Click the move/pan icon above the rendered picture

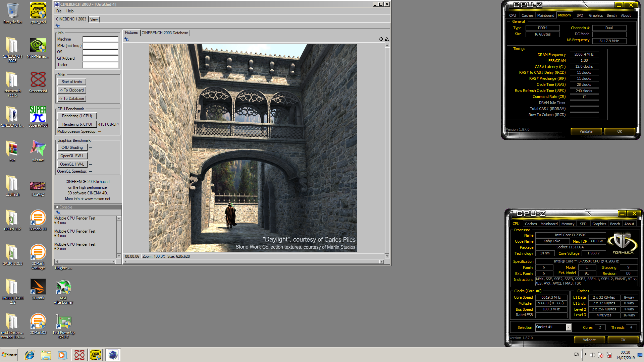tap(381, 39)
